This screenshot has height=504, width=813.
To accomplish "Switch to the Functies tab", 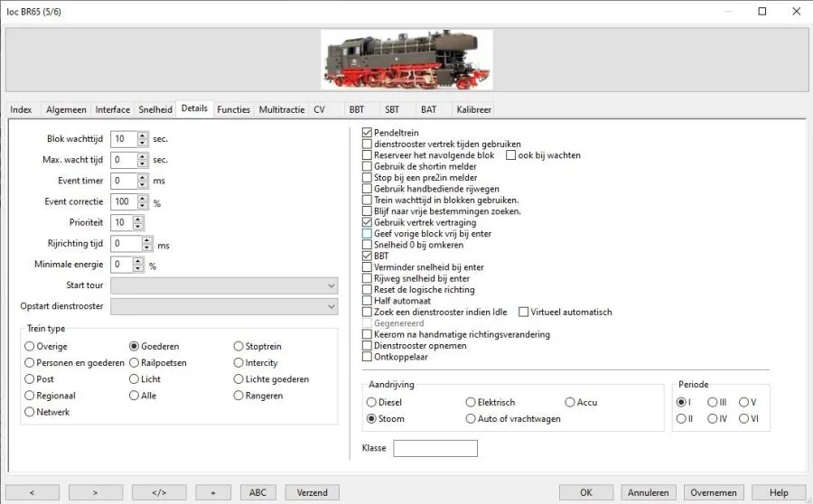I will coord(233,109).
